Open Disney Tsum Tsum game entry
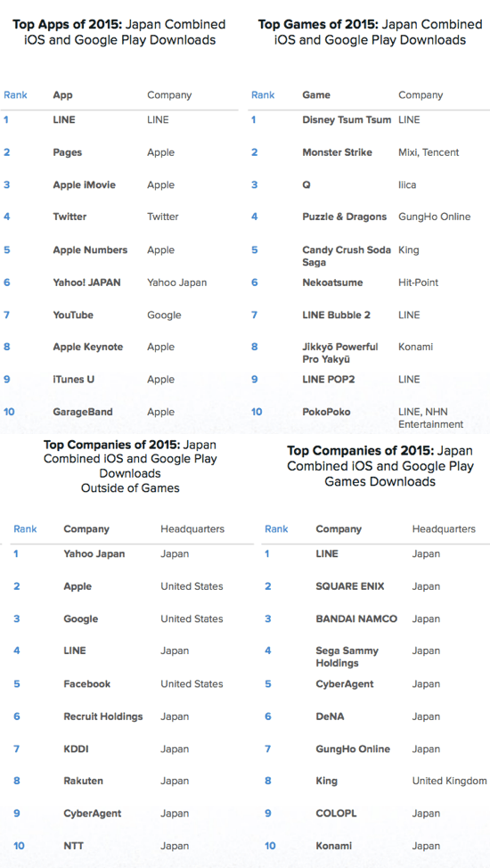Image resolution: width=490 pixels, height=868 pixels. click(347, 119)
